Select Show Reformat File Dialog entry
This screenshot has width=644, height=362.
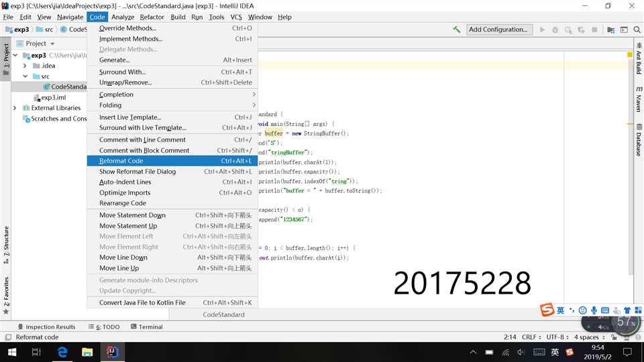pos(172,172)
